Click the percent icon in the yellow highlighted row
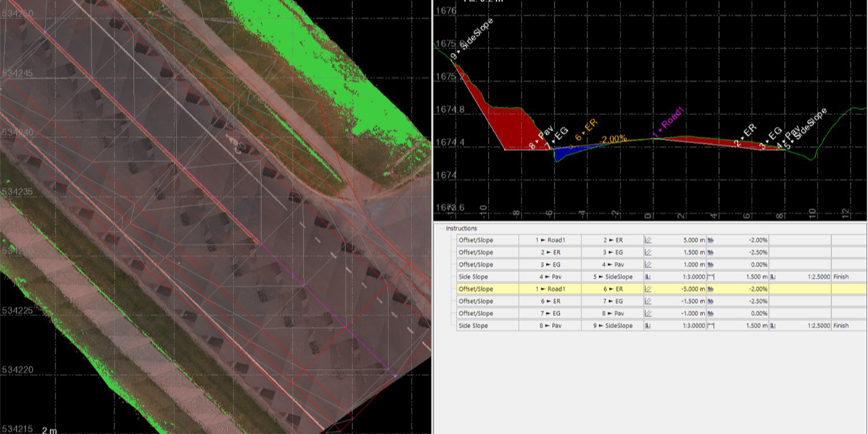Image resolution: width=868 pixels, height=434 pixels. point(711,289)
